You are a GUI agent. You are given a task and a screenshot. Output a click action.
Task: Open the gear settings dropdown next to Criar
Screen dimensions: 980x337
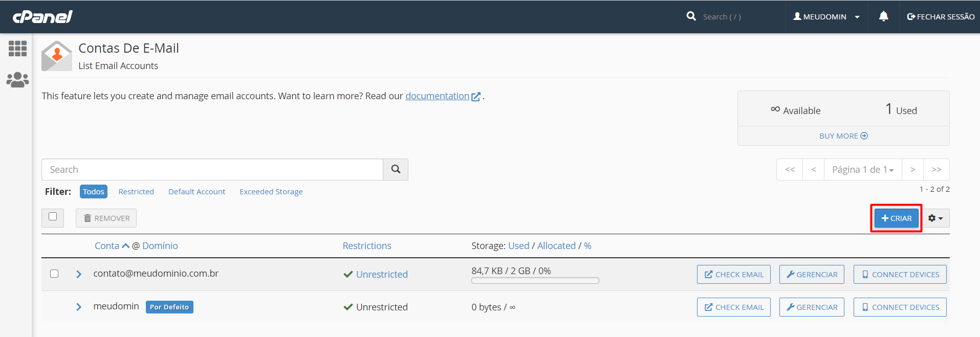coord(935,218)
